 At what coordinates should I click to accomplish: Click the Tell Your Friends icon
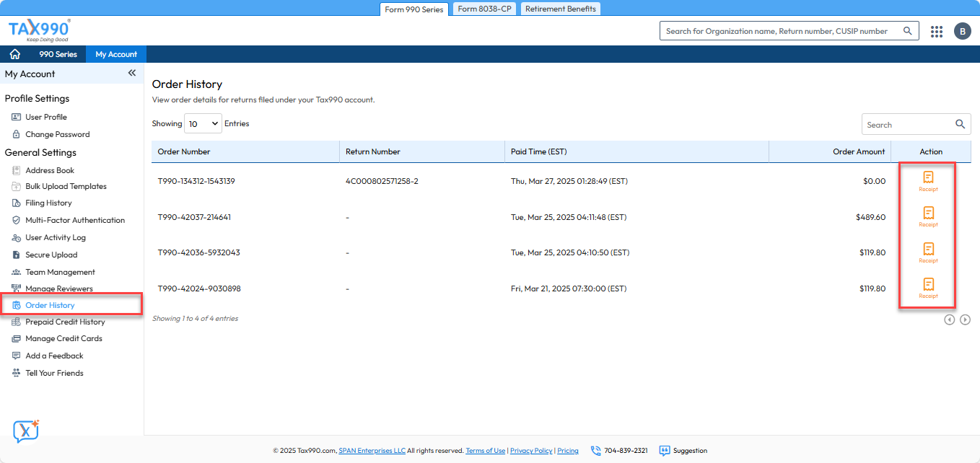tap(17, 373)
